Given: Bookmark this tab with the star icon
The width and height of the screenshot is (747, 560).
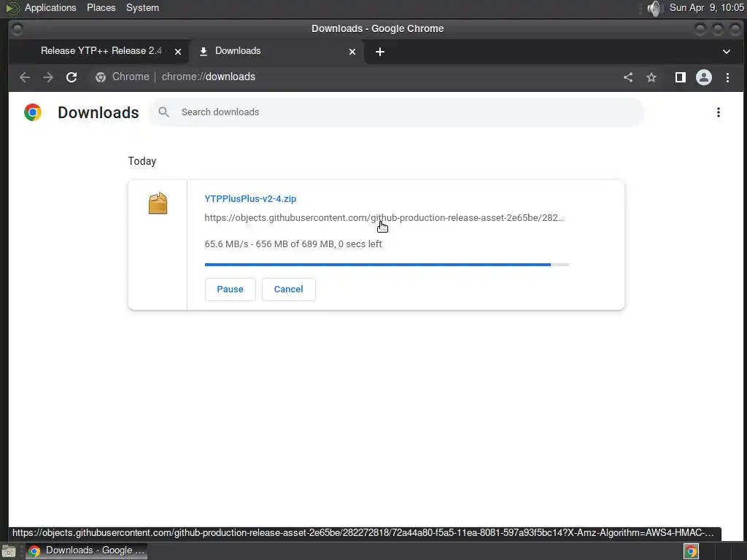Looking at the screenshot, I should click(x=651, y=77).
